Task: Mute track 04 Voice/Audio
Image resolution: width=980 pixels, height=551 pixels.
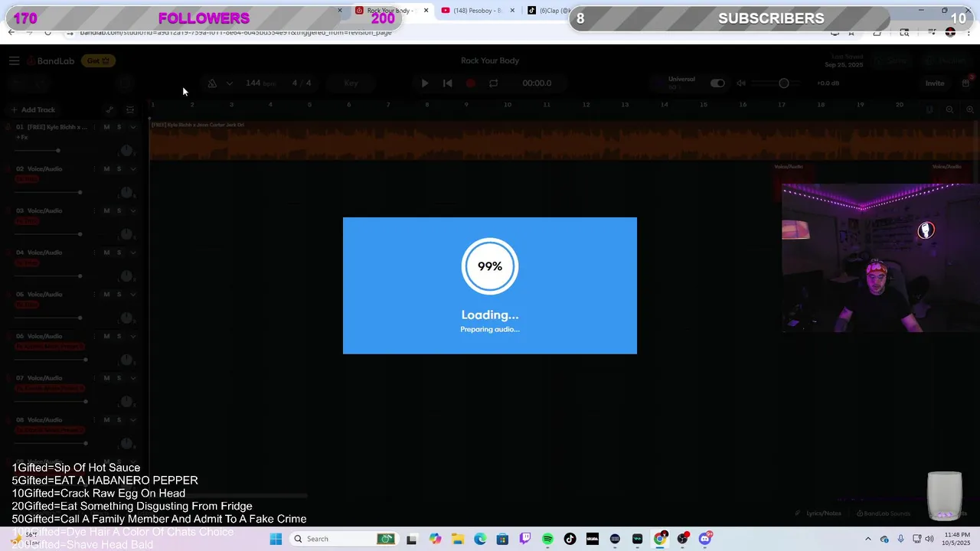Action: tap(106, 253)
